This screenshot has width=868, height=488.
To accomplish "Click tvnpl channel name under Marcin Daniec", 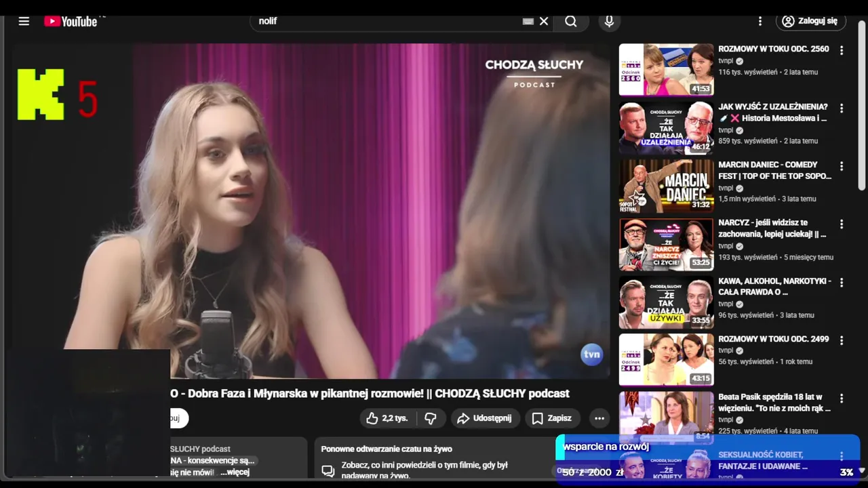I will [726, 188].
